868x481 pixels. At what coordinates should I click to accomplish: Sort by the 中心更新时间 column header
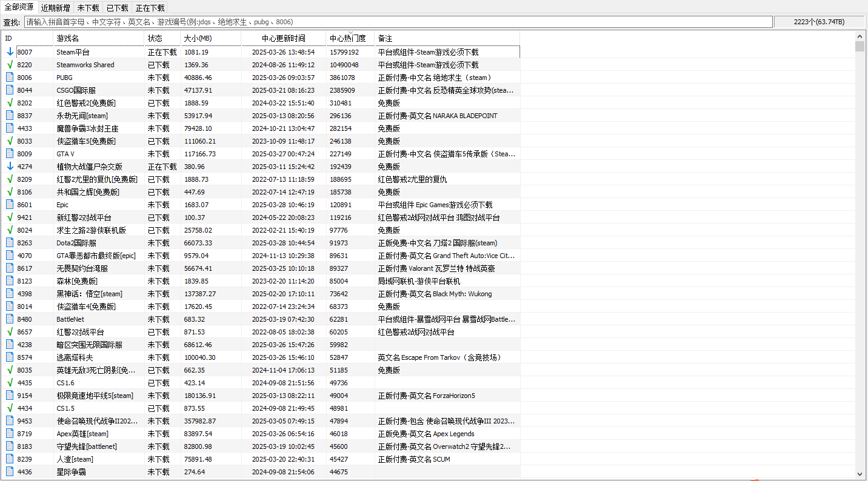[x=284, y=38]
